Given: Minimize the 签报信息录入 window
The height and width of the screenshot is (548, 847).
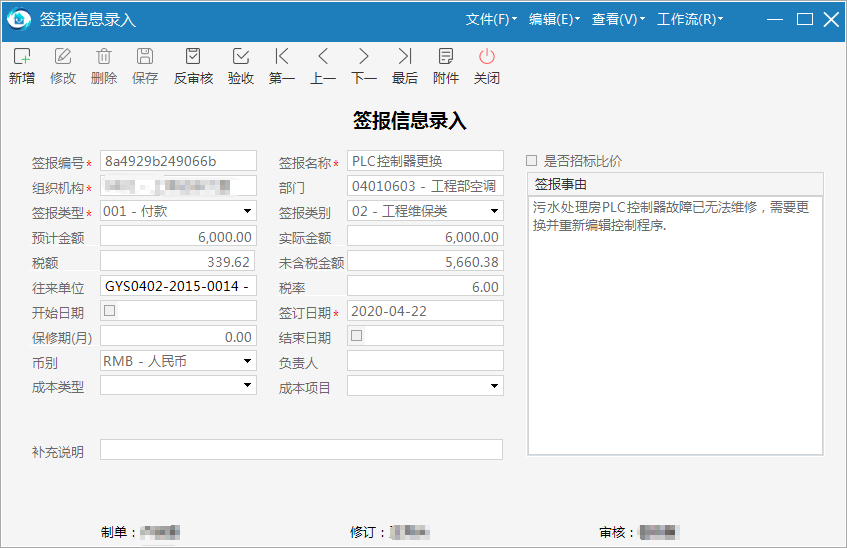Looking at the screenshot, I should 775,19.
